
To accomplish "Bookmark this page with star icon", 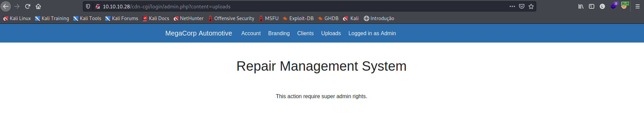I will pyautogui.click(x=531, y=6).
